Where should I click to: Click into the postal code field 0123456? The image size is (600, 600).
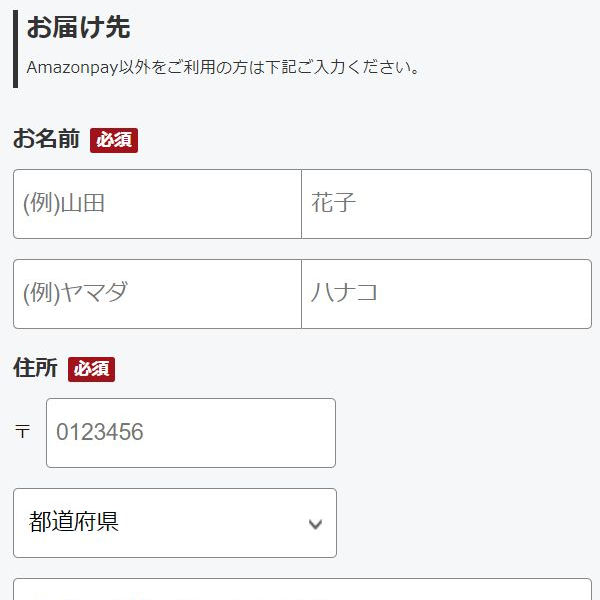point(190,433)
